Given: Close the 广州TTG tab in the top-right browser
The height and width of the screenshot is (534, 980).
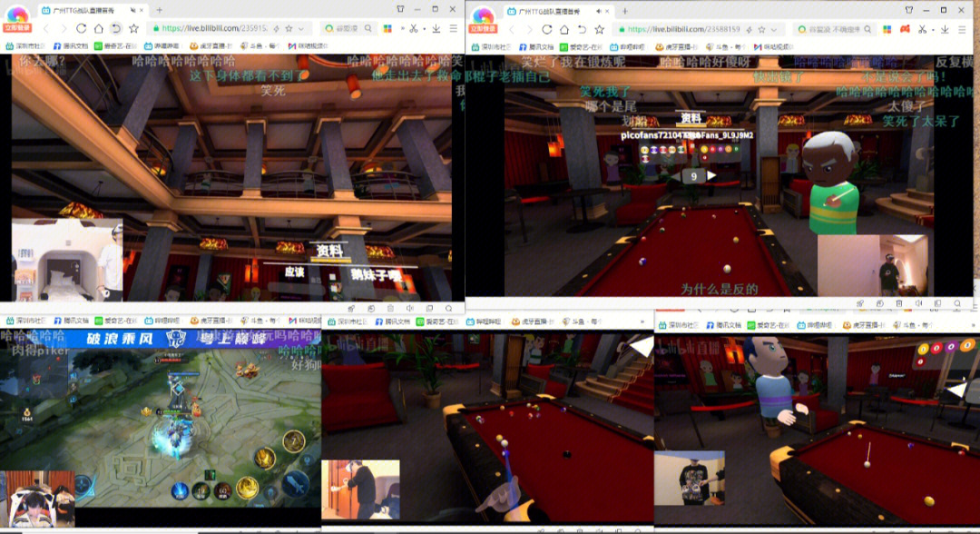Looking at the screenshot, I should coord(607,11).
